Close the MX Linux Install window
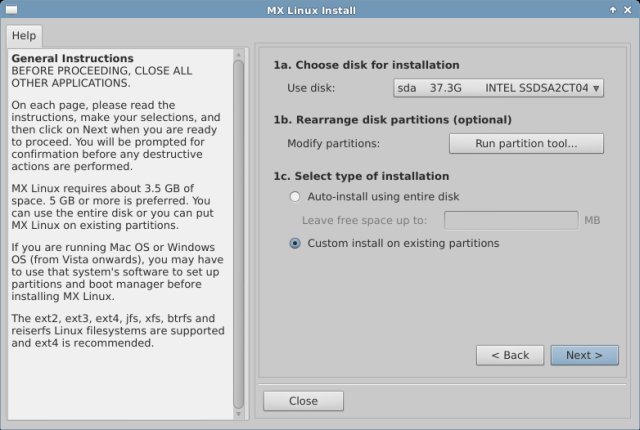The width and height of the screenshot is (640, 430). (628, 10)
